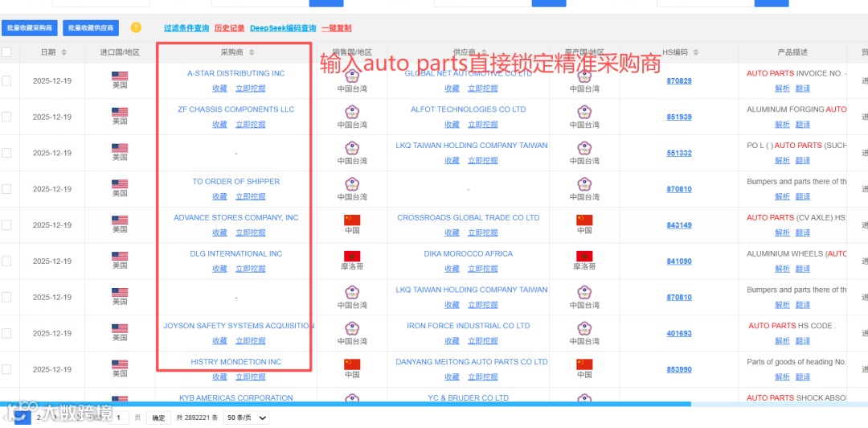Image resolution: width=868 pixels, height=428 pixels.
Task: Click 确定 pagination confirm button
Action: click(x=158, y=418)
